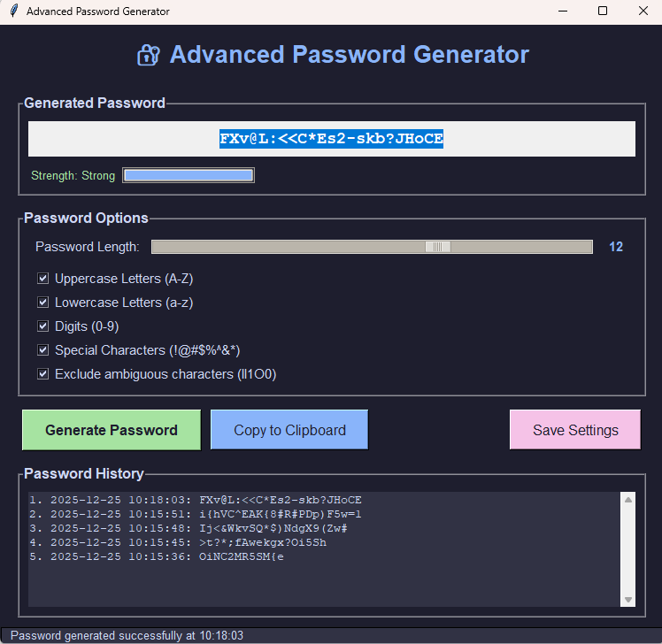Toggle Special Characters checkbox

tap(42, 350)
